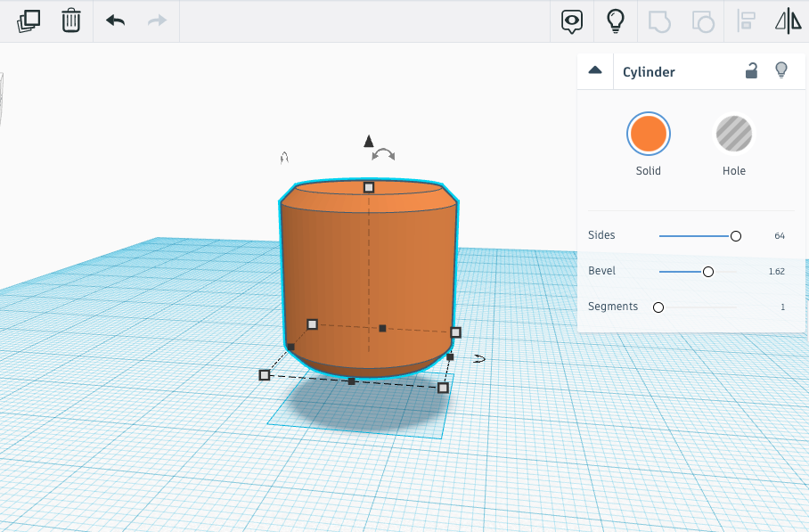
Task: Click the Bevel value 1.62 field
Action: click(776, 272)
